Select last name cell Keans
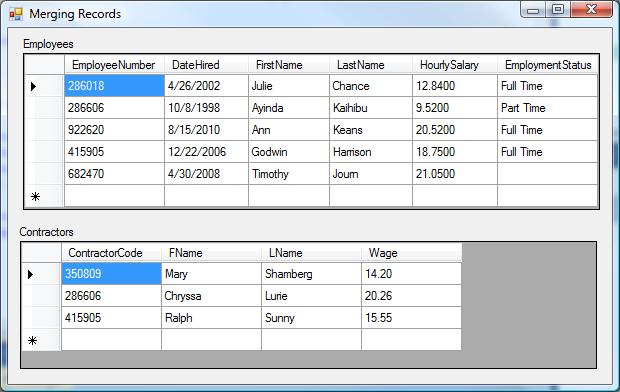Image resolution: width=620 pixels, height=392 pixels. [x=371, y=130]
